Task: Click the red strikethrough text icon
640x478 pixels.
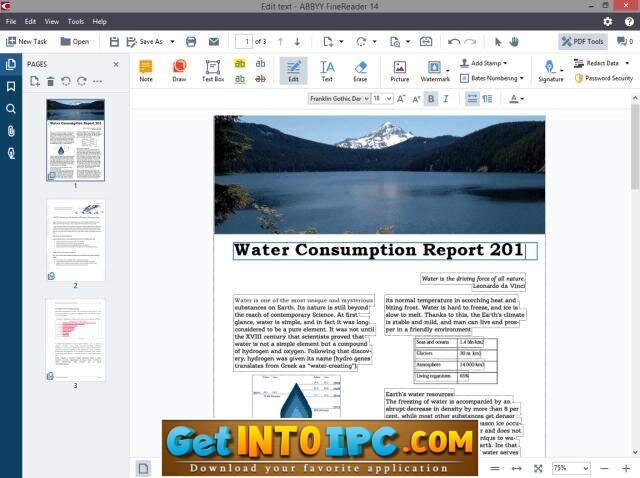Action: pyautogui.click(x=260, y=79)
